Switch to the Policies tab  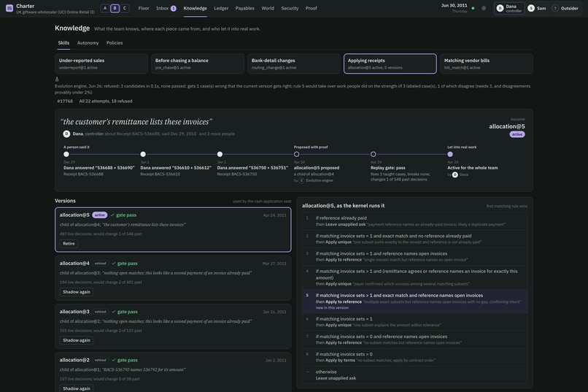[x=115, y=43]
